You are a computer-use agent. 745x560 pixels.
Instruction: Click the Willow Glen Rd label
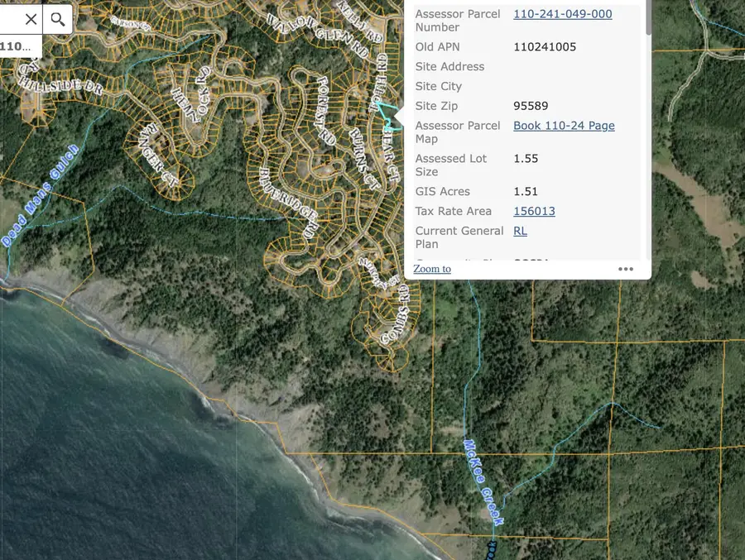pos(317,36)
